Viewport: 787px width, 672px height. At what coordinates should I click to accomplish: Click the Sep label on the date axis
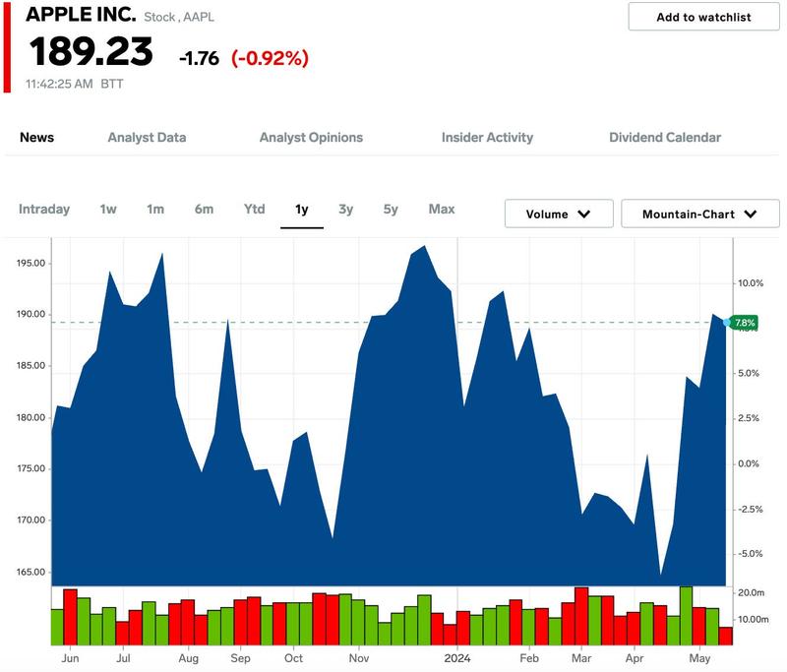click(x=240, y=658)
